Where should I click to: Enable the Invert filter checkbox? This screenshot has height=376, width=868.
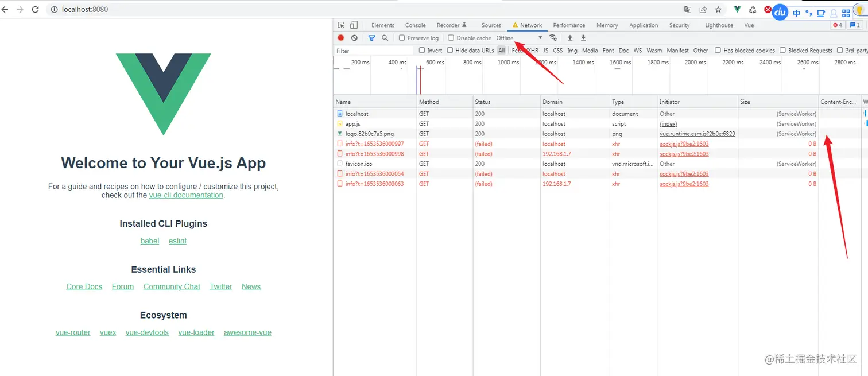pos(421,50)
